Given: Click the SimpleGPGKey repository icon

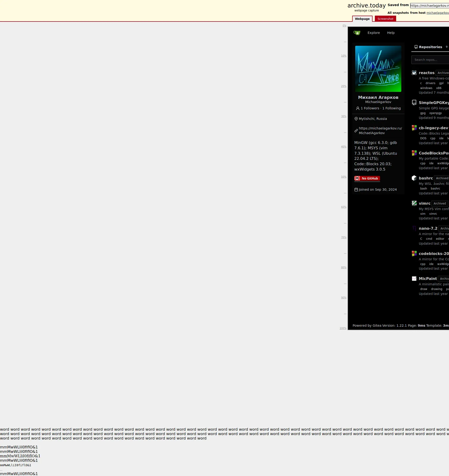Looking at the screenshot, I should [414, 103].
